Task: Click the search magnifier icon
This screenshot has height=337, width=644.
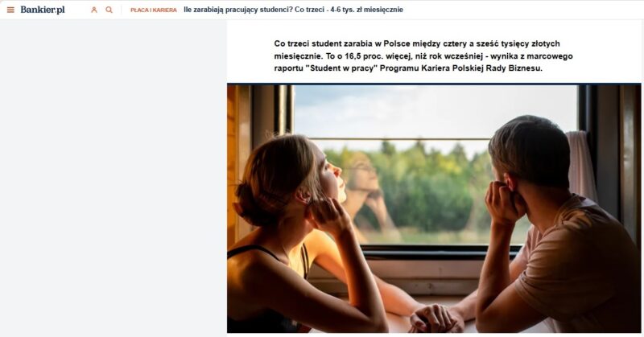Action: click(x=109, y=10)
